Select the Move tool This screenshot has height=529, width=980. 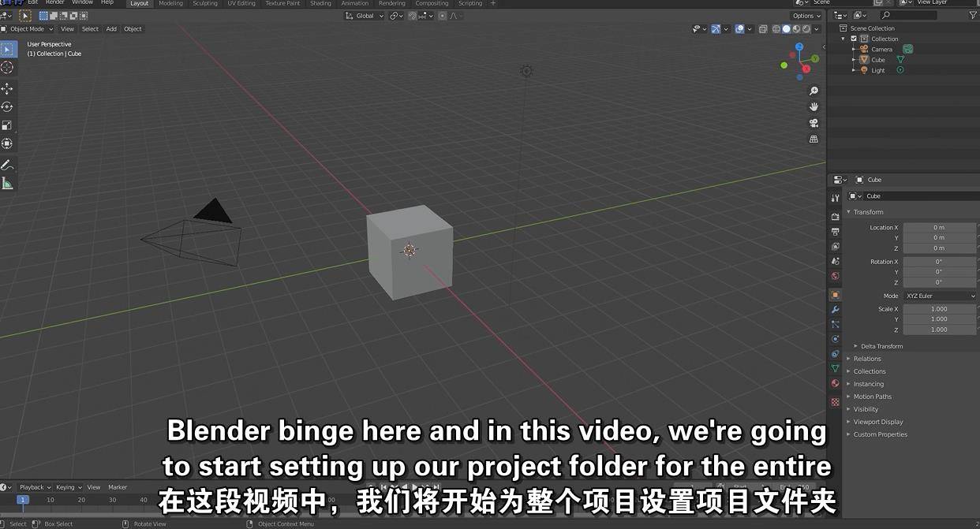pyautogui.click(x=8, y=89)
